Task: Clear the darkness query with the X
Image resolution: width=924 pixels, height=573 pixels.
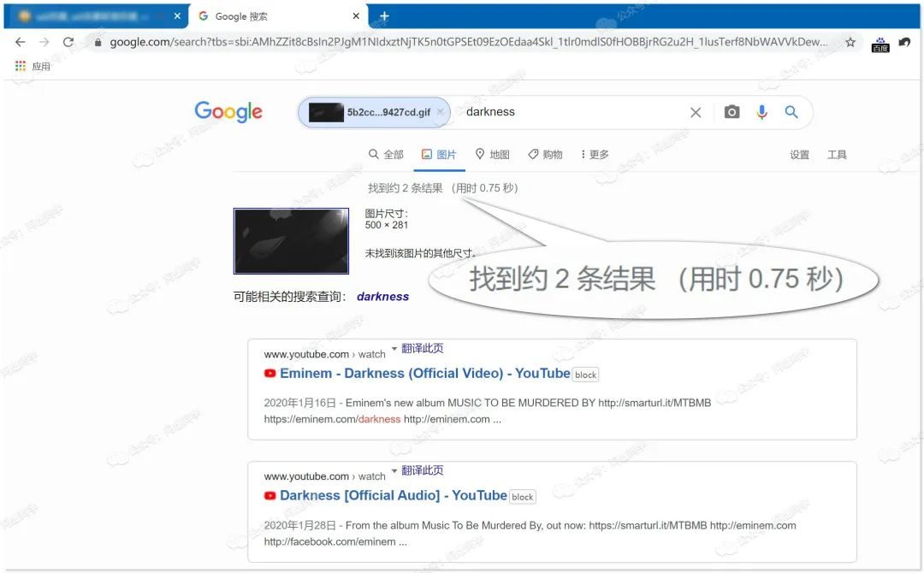Action: pyautogui.click(x=696, y=111)
